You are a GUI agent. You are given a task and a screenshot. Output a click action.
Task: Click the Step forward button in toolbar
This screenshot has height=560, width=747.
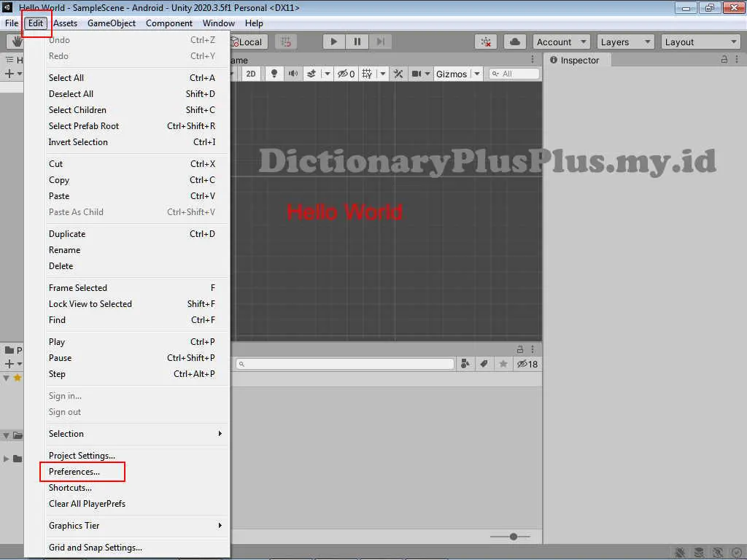pyautogui.click(x=380, y=42)
